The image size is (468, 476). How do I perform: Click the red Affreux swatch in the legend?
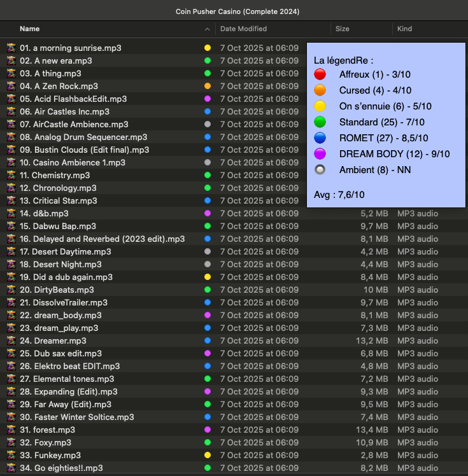click(x=320, y=74)
